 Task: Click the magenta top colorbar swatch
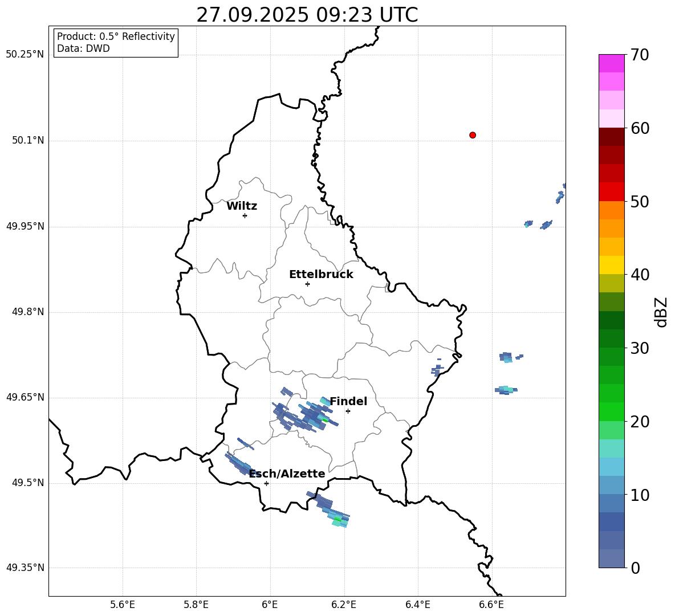[x=612, y=64]
